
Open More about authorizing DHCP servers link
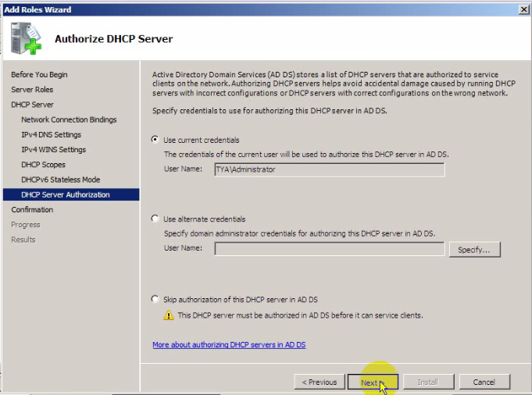[x=229, y=345]
